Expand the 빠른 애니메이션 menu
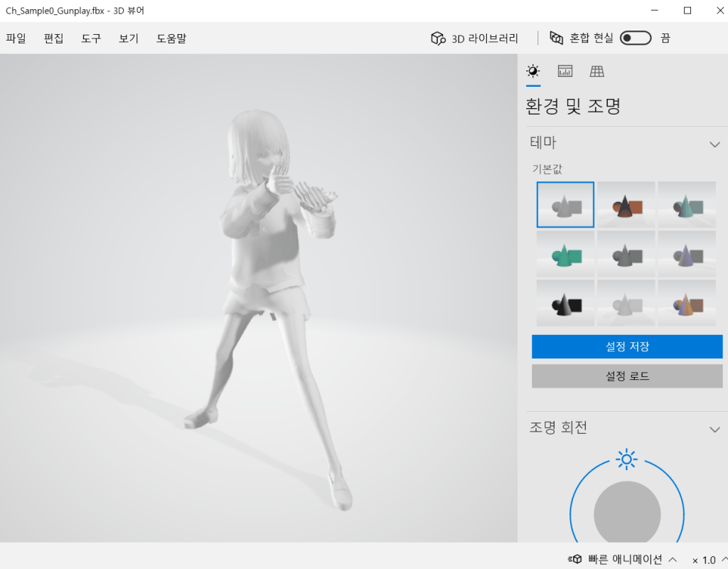This screenshot has height=569, width=728. [x=672, y=560]
